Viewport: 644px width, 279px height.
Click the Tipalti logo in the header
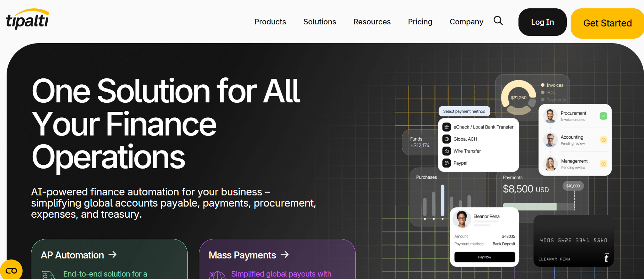(27, 19)
